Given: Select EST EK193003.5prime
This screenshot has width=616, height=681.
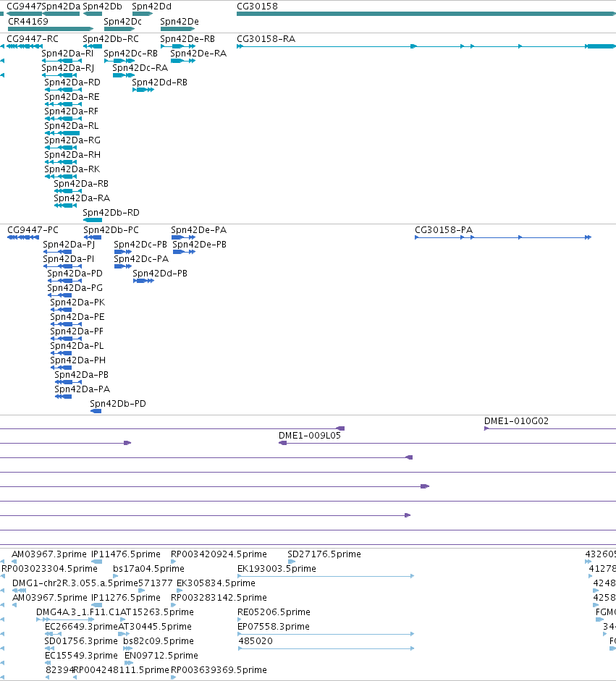Looking at the screenshot, I should click(277, 569).
